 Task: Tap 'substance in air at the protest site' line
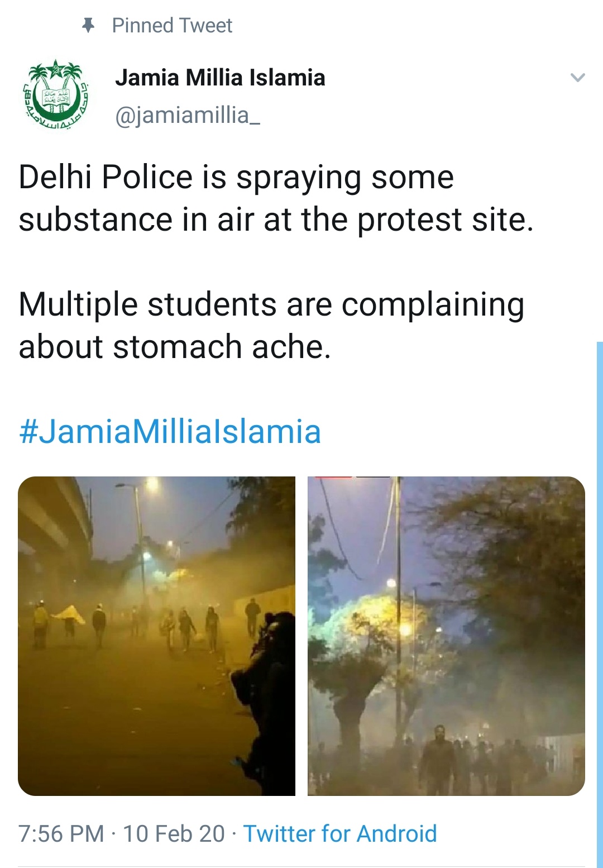click(276, 220)
